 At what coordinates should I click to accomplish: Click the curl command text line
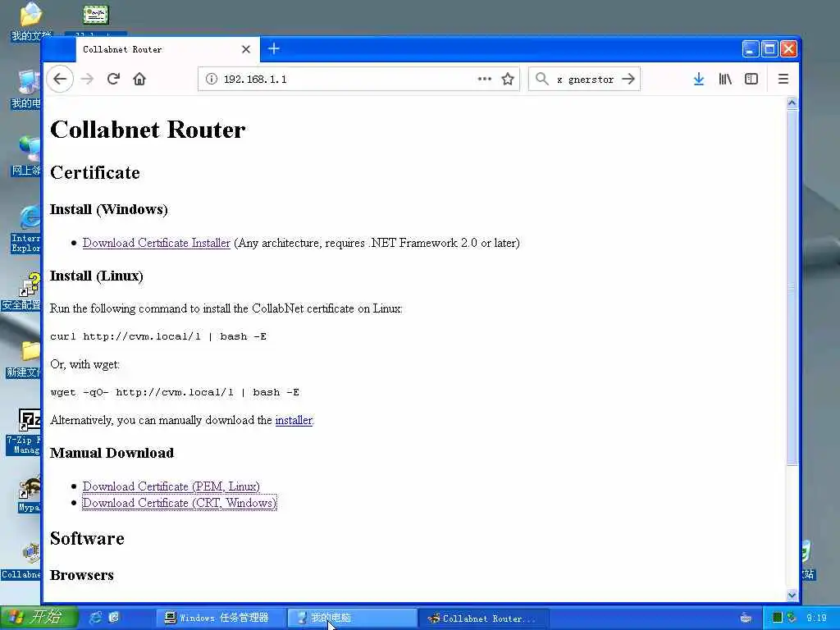[158, 336]
